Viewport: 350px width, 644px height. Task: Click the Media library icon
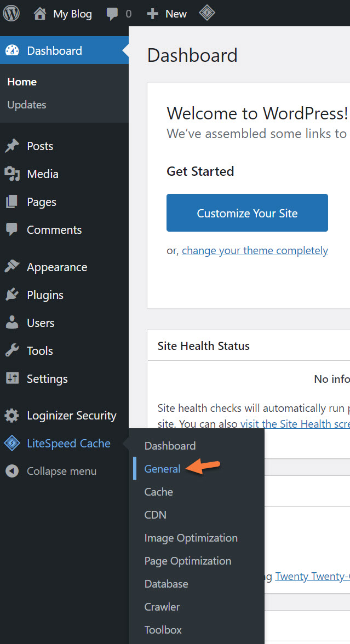[x=12, y=174]
